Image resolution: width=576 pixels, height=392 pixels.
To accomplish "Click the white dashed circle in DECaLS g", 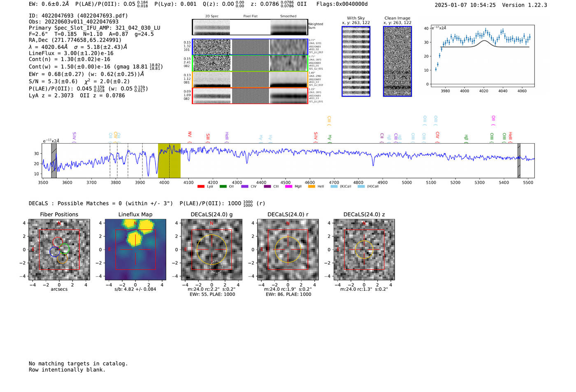I will pyautogui.click(x=216, y=267).
